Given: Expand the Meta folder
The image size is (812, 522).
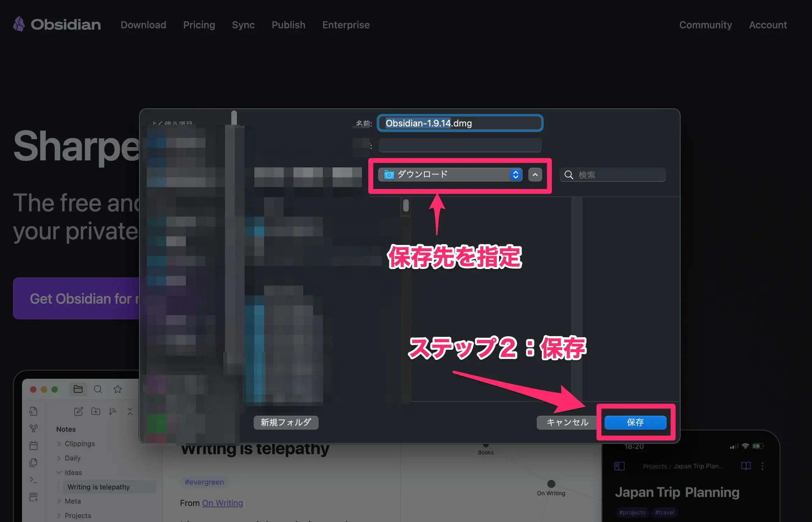Looking at the screenshot, I should (x=59, y=501).
